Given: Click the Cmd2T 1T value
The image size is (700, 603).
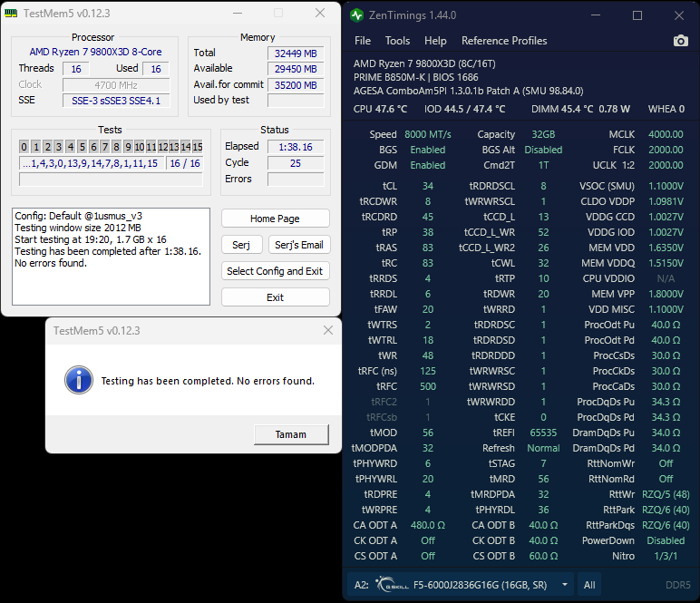Looking at the screenshot, I should (543, 165).
